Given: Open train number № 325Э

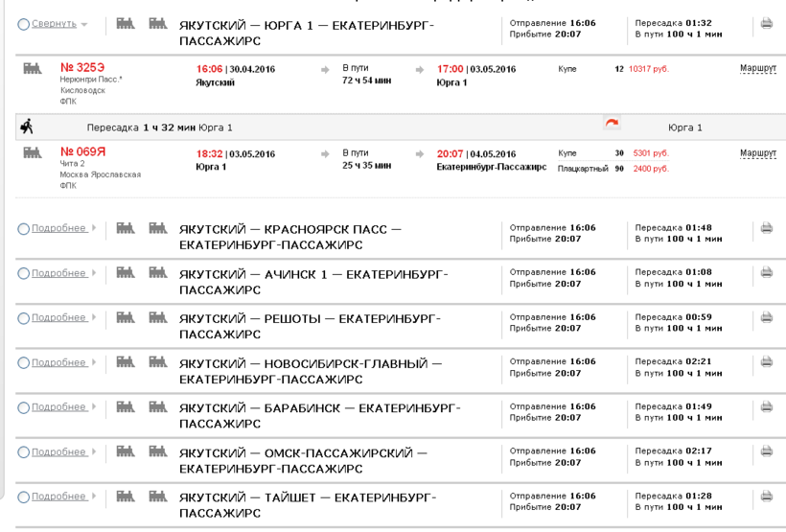Looking at the screenshot, I should 82,67.
